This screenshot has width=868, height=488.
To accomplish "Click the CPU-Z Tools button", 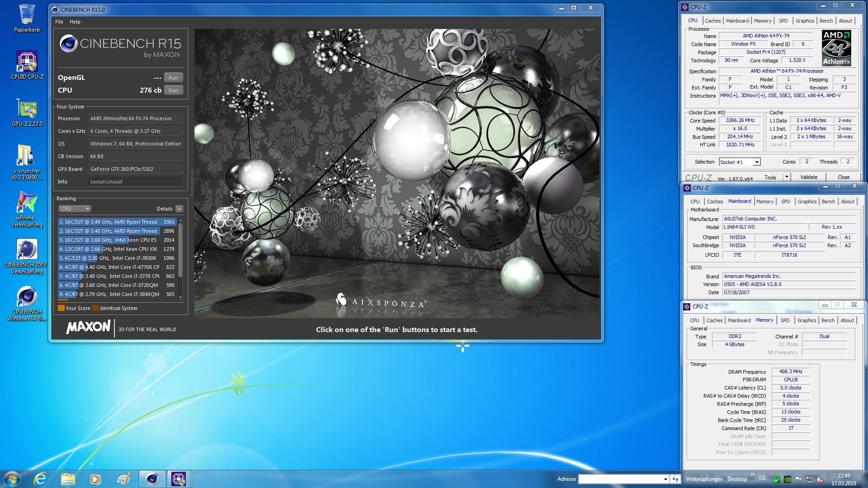I will 770,177.
